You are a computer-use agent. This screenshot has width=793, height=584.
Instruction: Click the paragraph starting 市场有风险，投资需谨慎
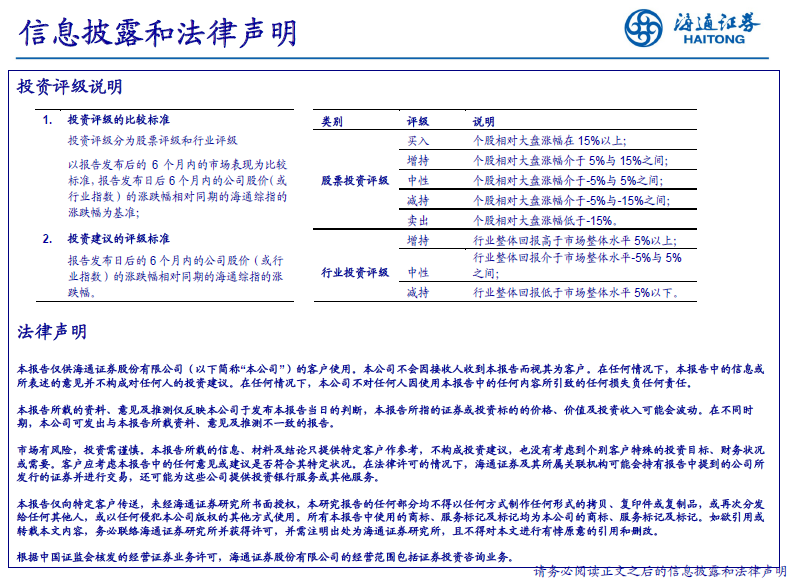coord(390,464)
